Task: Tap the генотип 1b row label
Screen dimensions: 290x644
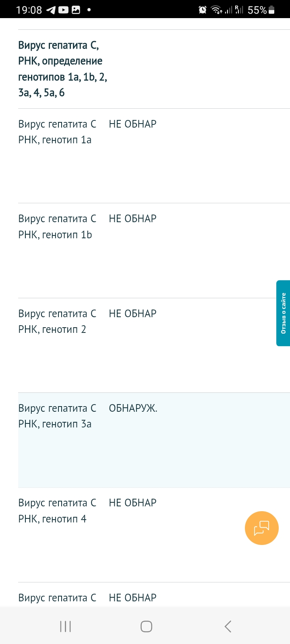Action: pos(57,227)
